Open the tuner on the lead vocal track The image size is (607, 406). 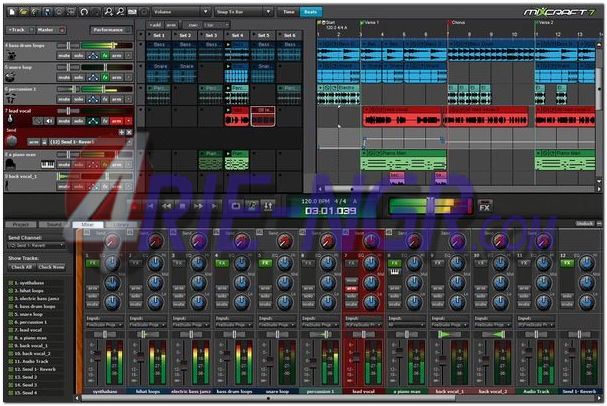click(38, 121)
